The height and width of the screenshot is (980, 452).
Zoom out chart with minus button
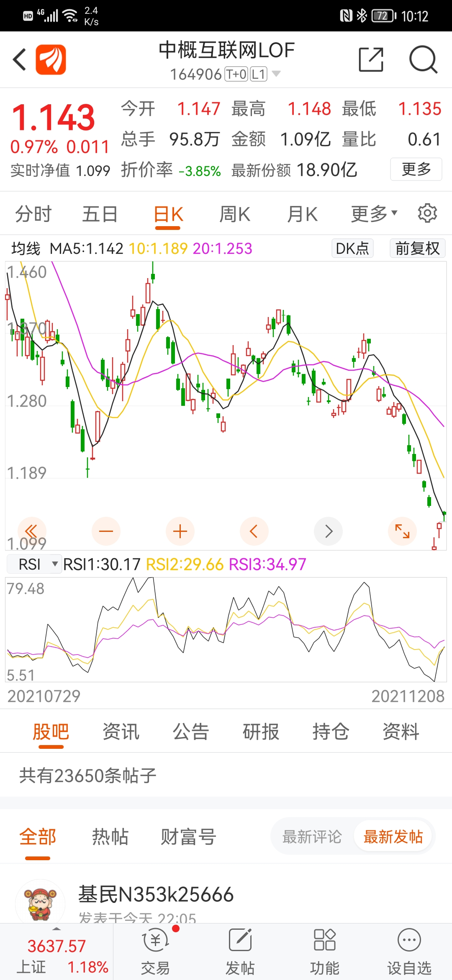click(x=106, y=531)
